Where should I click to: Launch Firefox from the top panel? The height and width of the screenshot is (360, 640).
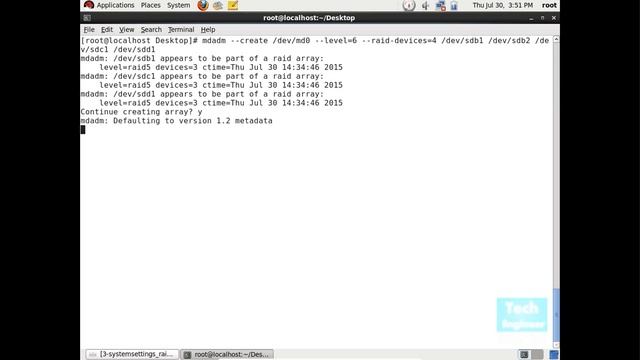tap(203, 5)
